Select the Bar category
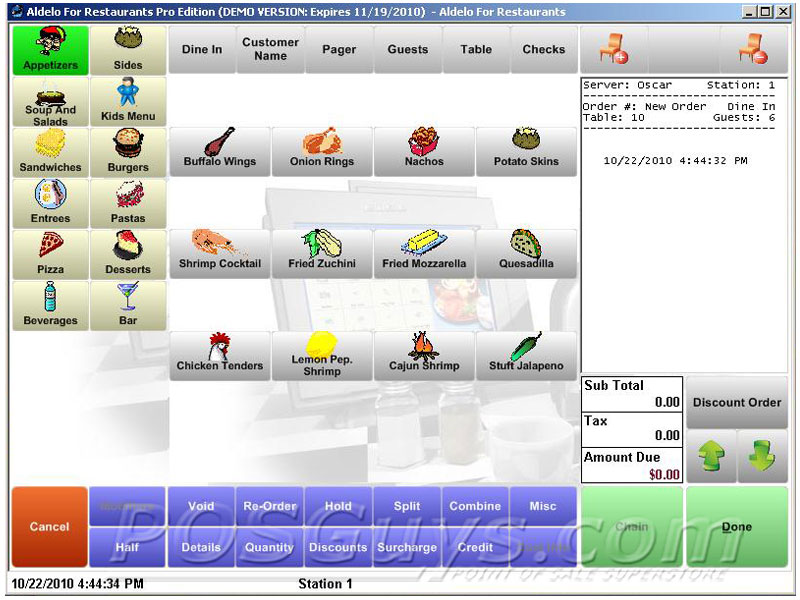Viewport: 800px width, 600px height. coord(128,306)
